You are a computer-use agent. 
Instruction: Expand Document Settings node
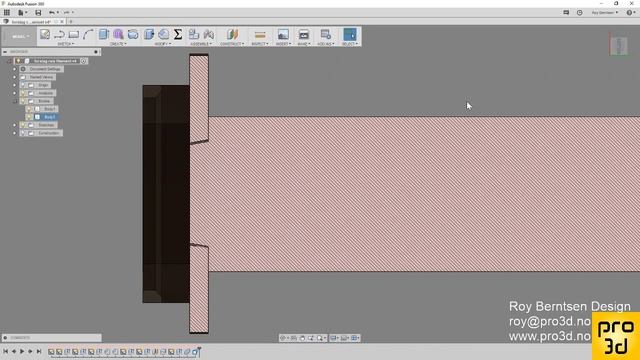pos(15,69)
